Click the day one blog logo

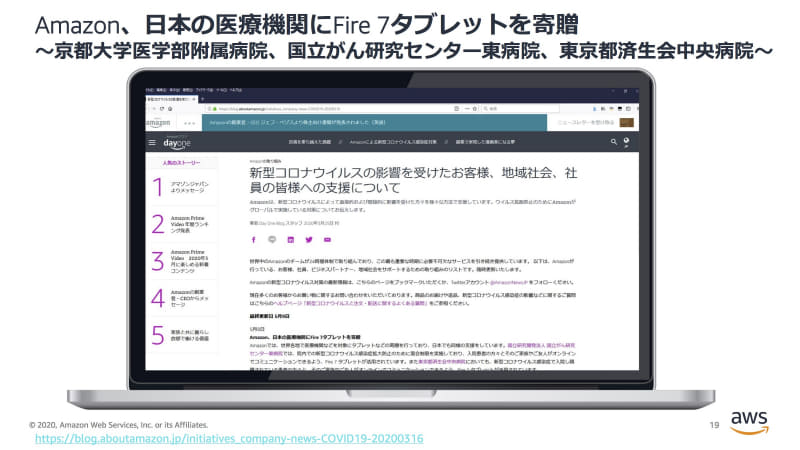[177, 143]
